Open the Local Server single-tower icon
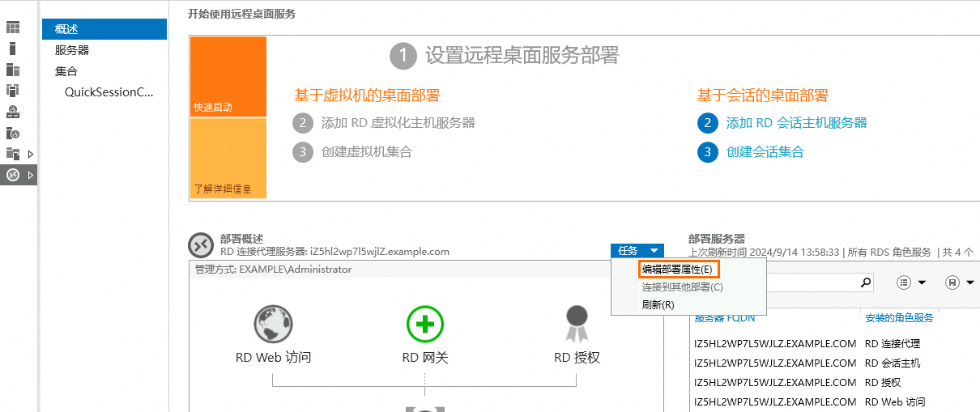980x412 pixels. (13, 49)
